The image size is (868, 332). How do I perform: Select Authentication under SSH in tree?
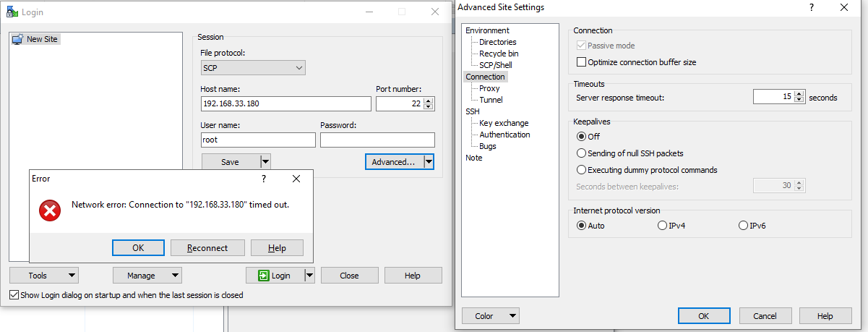(504, 135)
